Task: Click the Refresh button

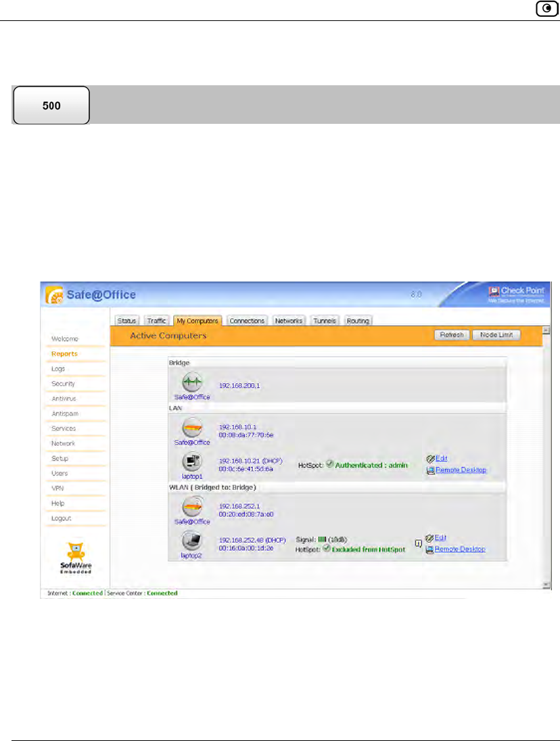Action: (x=452, y=334)
